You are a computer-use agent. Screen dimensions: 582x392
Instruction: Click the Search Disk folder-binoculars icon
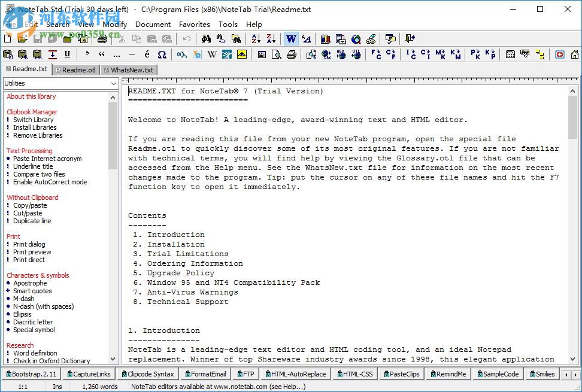click(236, 38)
